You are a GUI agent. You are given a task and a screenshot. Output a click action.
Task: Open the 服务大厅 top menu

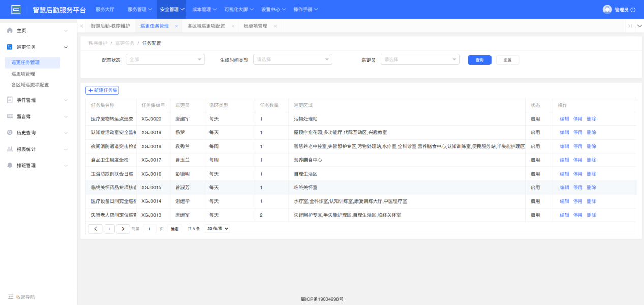(x=105, y=9)
